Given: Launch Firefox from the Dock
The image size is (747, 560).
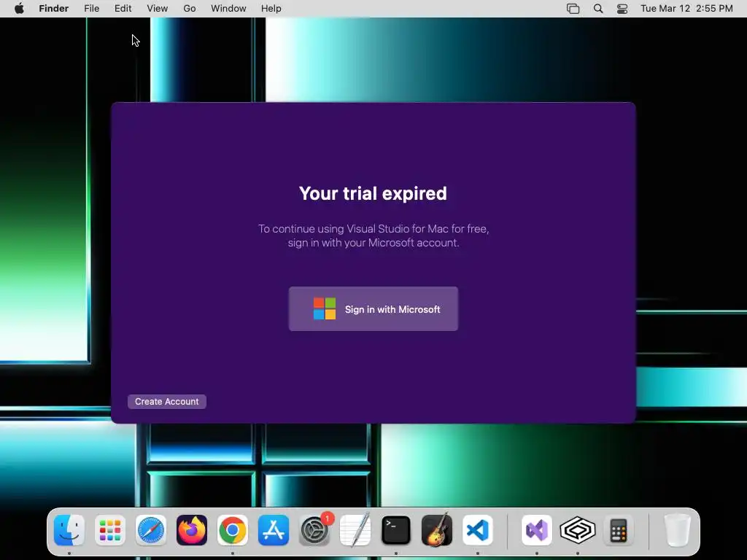Looking at the screenshot, I should click(x=192, y=530).
